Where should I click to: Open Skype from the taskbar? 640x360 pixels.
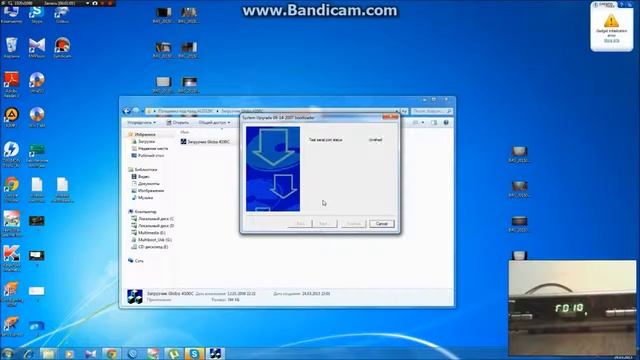194,353
